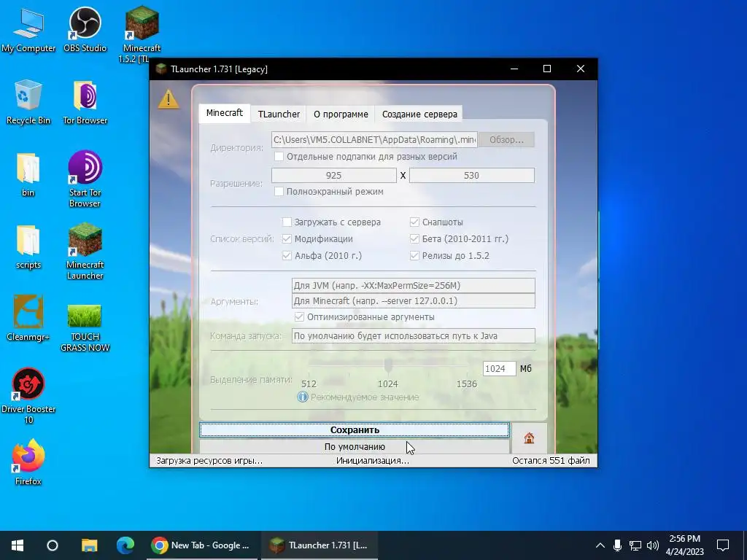
Task: Select Minecraft 1.5.2 desktop shortcut
Action: tap(142, 34)
